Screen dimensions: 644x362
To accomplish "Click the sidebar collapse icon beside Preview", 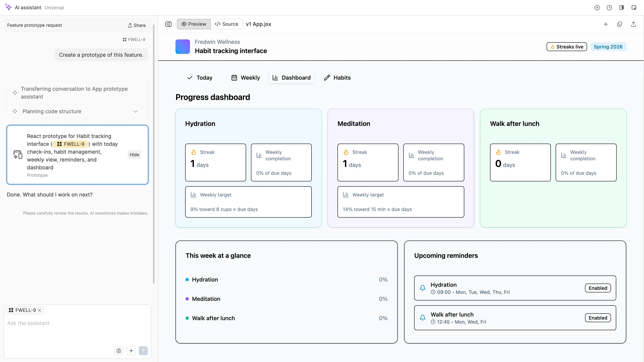I will (x=168, y=24).
